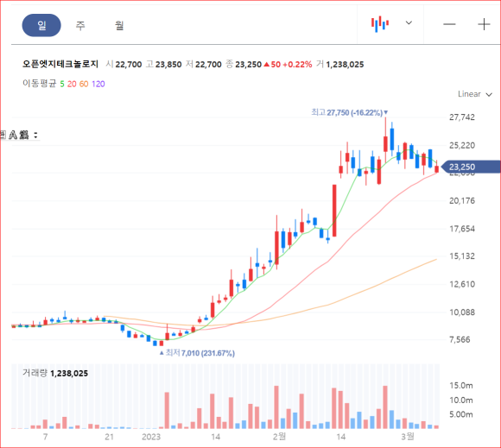Switch to the 주 (weekly) chart tab

click(x=80, y=25)
